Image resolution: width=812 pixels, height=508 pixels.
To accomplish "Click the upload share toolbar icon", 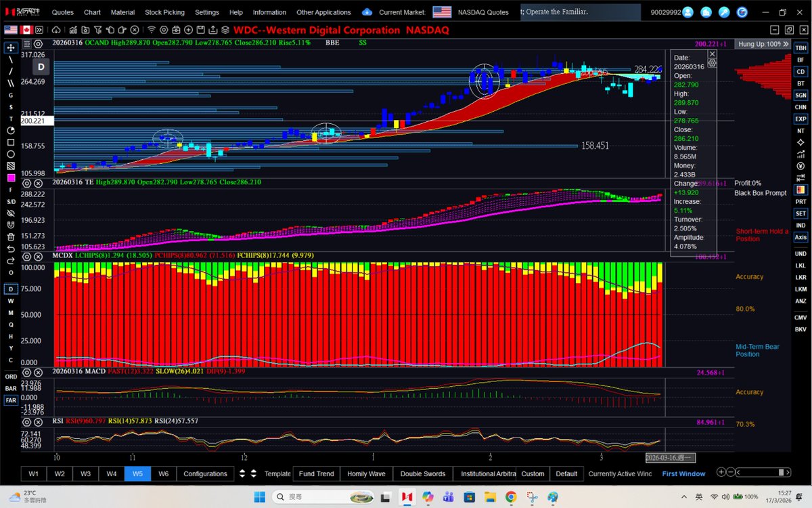I will click(x=212, y=30).
